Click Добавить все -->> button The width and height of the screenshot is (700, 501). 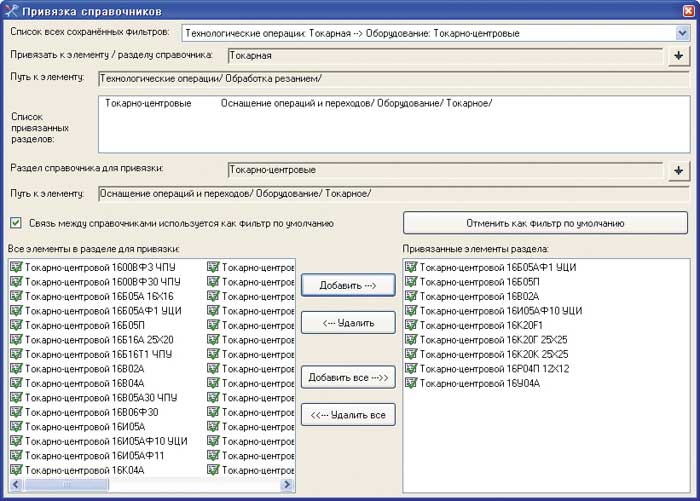(x=347, y=376)
